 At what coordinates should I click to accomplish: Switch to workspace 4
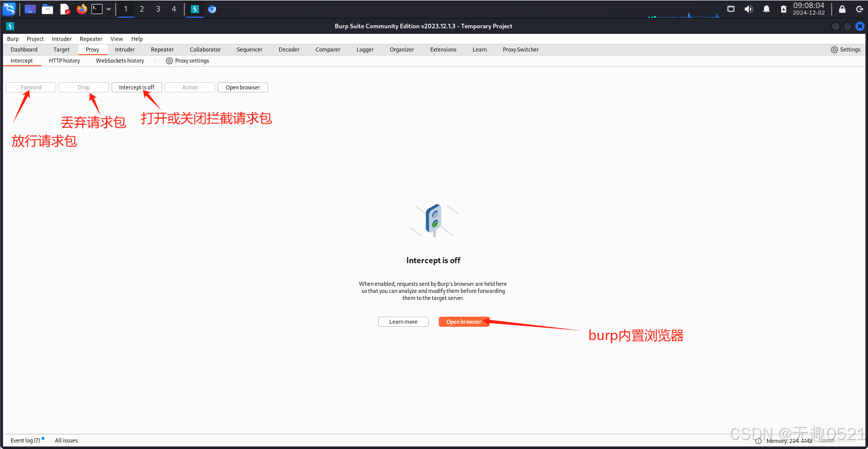(174, 9)
